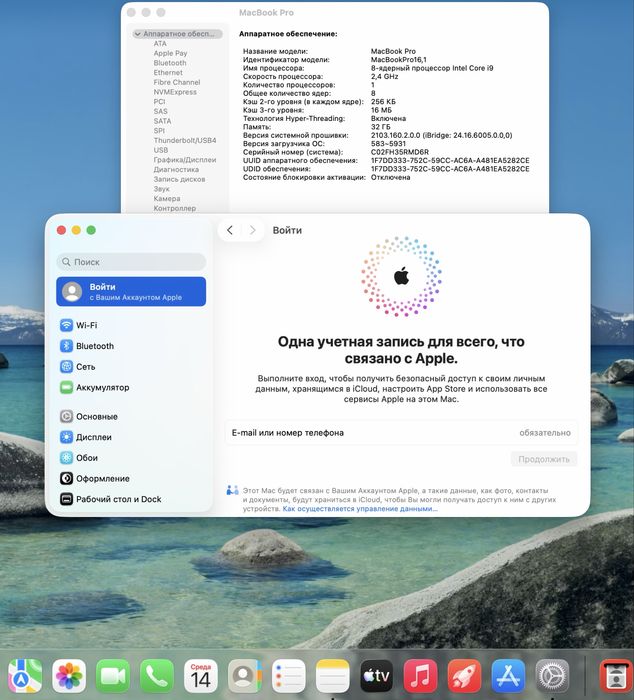
Task: Click the Обои wallpaper icon
Action: pyautogui.click(x=67, y=458)
